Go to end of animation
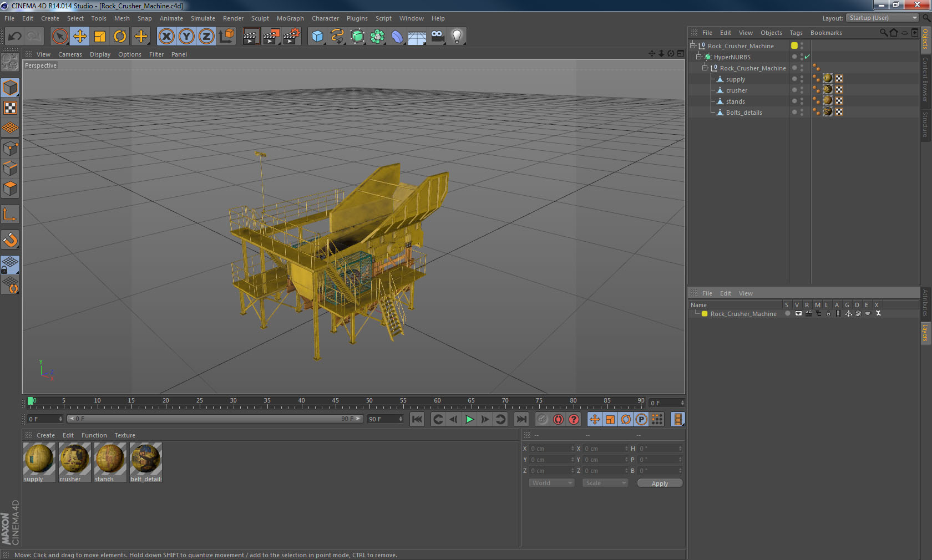The height and width of the screenshot is (560, 932). [521, 419]
